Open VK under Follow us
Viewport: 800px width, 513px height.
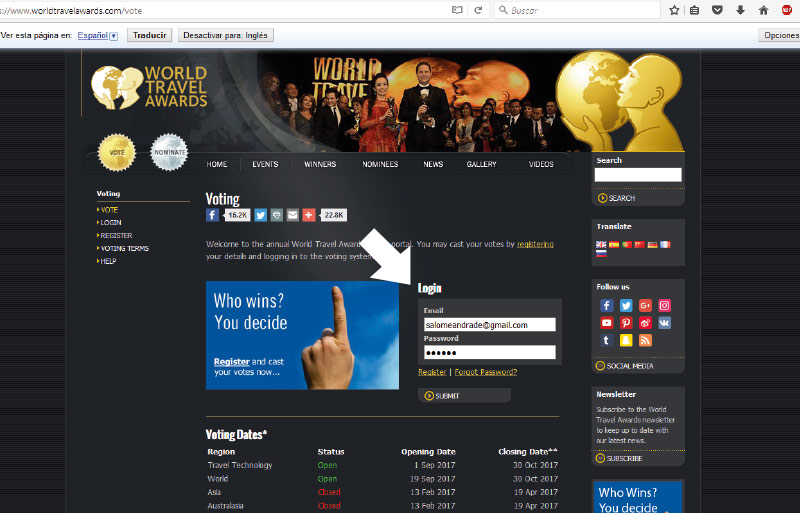664,323
